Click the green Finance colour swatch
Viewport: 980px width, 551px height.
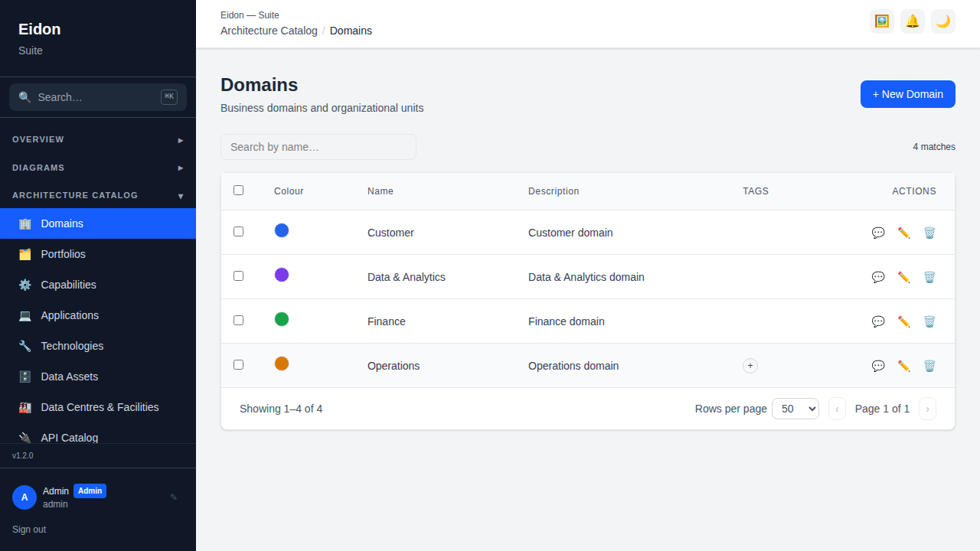tap(282, 319)
